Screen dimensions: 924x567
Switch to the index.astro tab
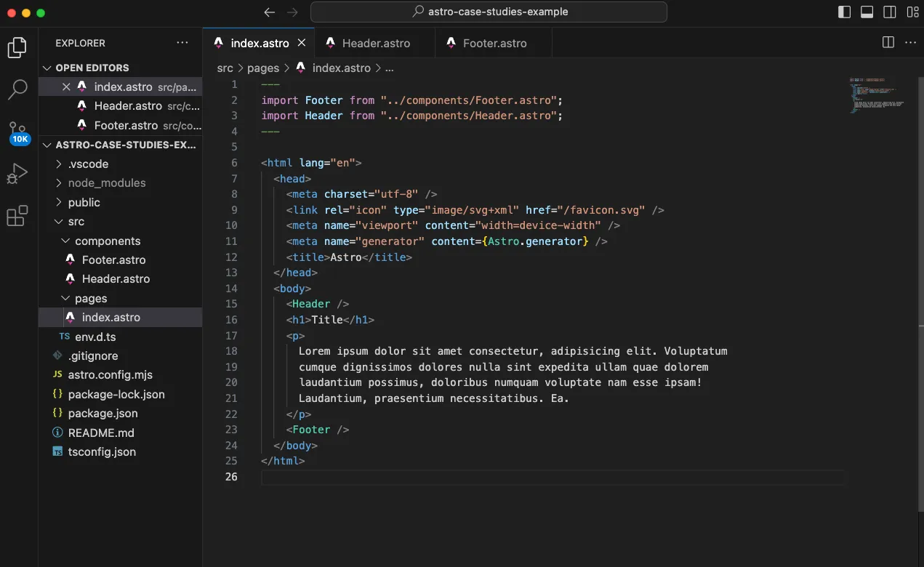(x=259, y=43)
